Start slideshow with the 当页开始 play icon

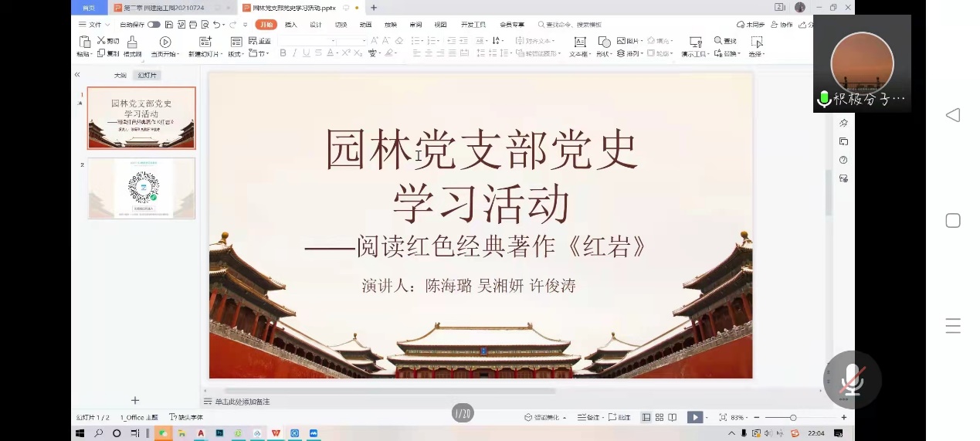click(164, 42)
